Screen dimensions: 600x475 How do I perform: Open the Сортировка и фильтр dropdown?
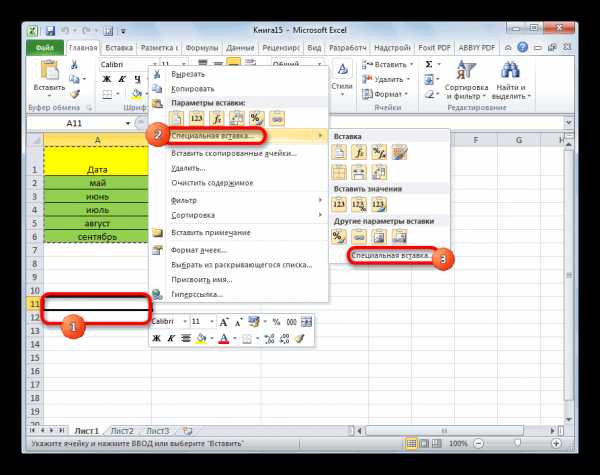466,81
